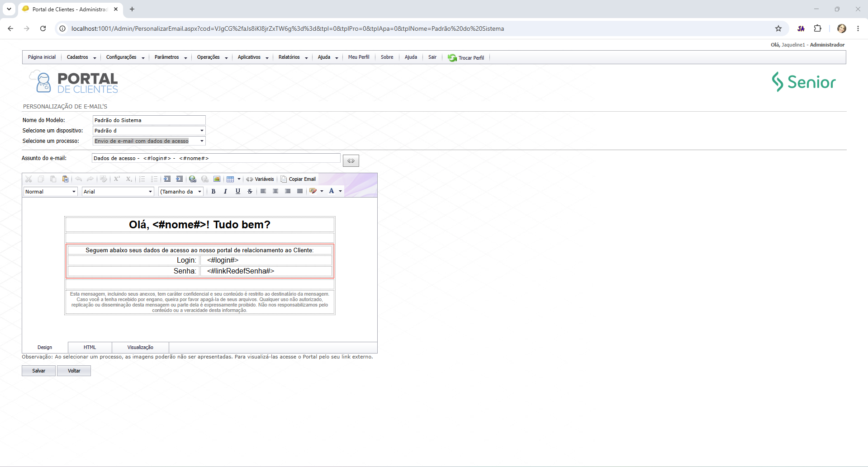Viewport: 868px width, 467px height.
Task: Open the Parâmetros menu
Action: click(171, 57)
